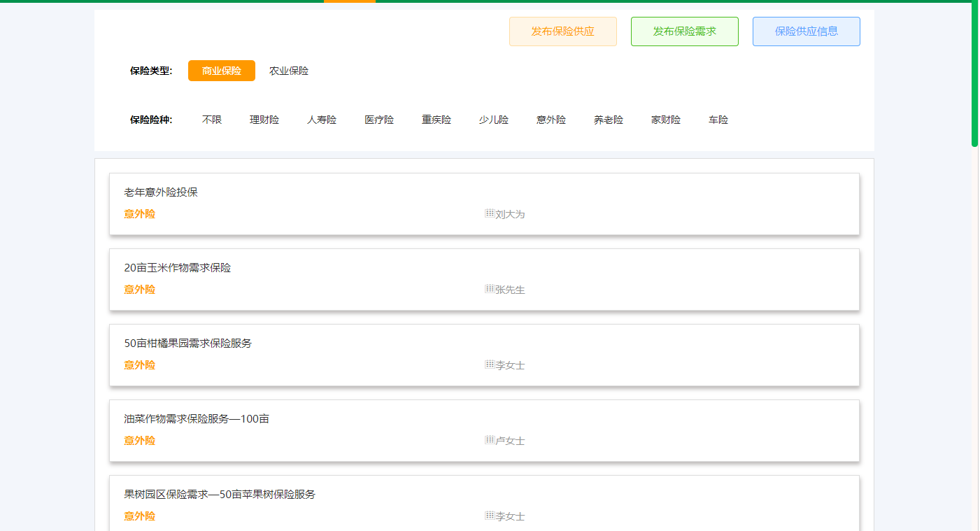Open 发布保险需求 form
Image resolution: width=980 pixels, height=531 pixels.
684,31
